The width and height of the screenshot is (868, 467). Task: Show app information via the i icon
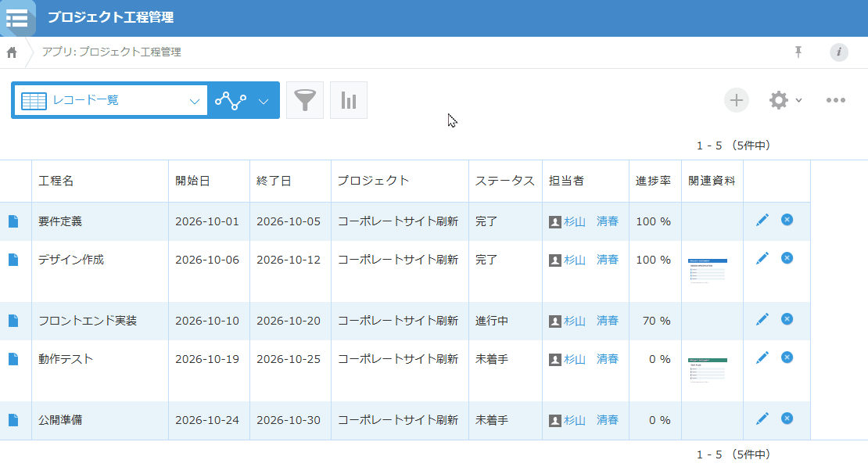point(838,52)
